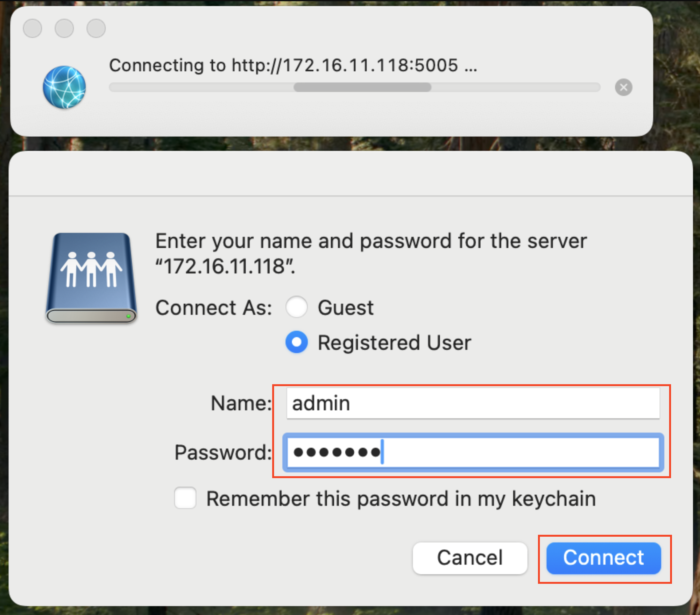The width and height of the screenshot is (700, 615).
Task: Click the third gray zoom window button
Action: (x=96, y=28)
